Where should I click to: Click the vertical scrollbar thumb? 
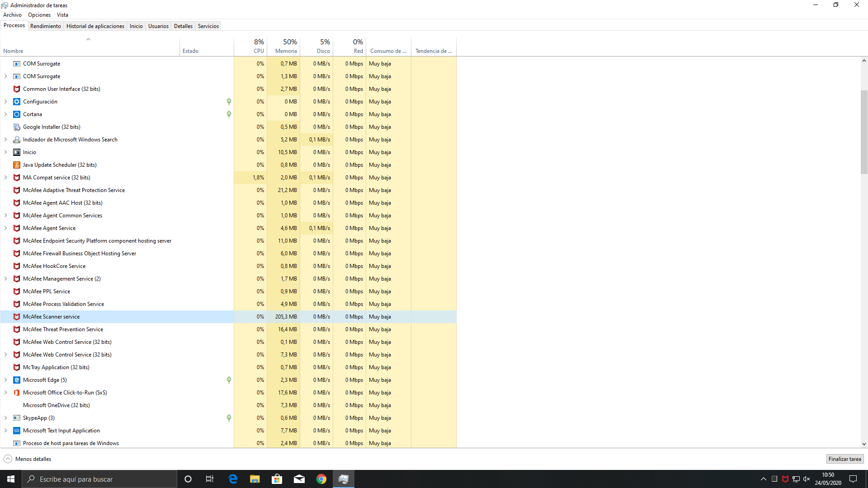864,132
